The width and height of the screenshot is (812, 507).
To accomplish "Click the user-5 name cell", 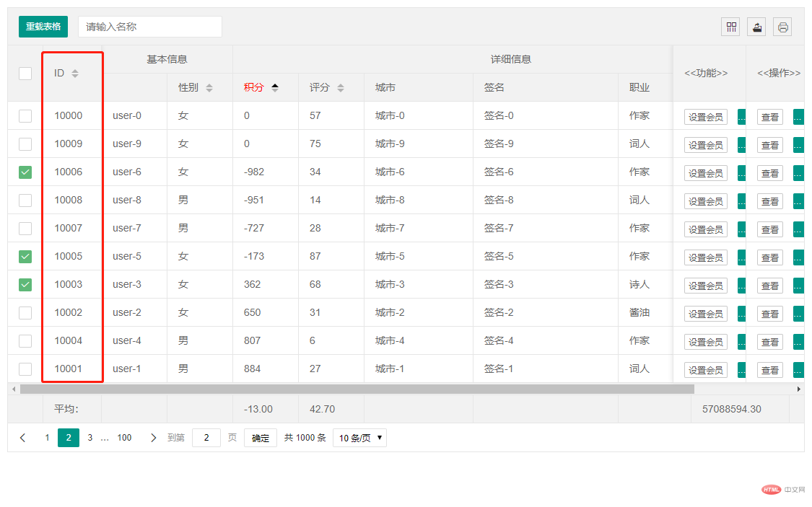I will pos(127,256).
